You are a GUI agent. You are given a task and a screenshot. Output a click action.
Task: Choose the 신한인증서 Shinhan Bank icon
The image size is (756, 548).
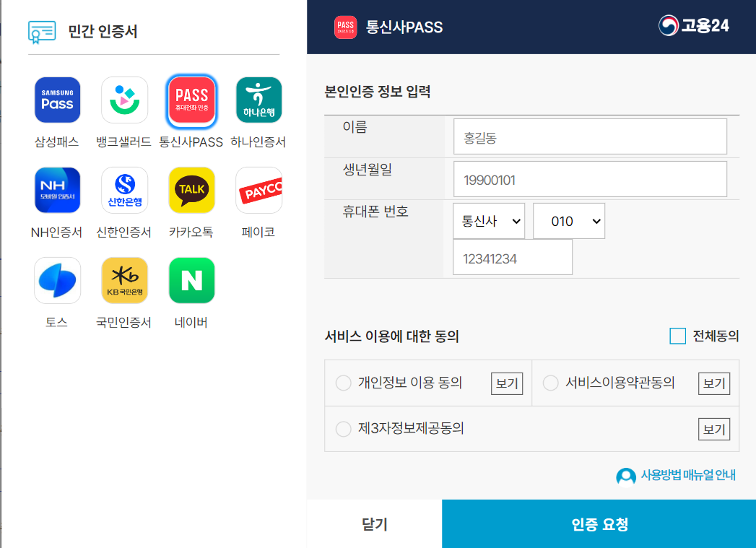click(x=124, y=190)
